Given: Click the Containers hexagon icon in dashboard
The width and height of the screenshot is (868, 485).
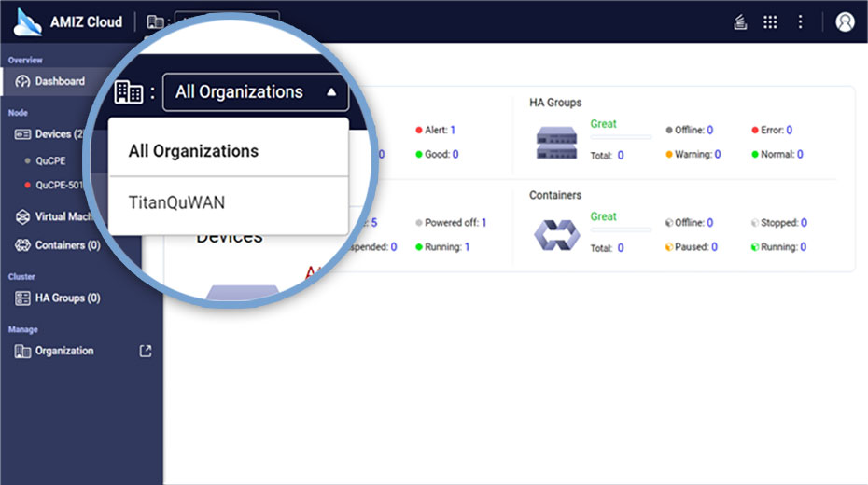Looking at the screenshot, I should [556, 234].
